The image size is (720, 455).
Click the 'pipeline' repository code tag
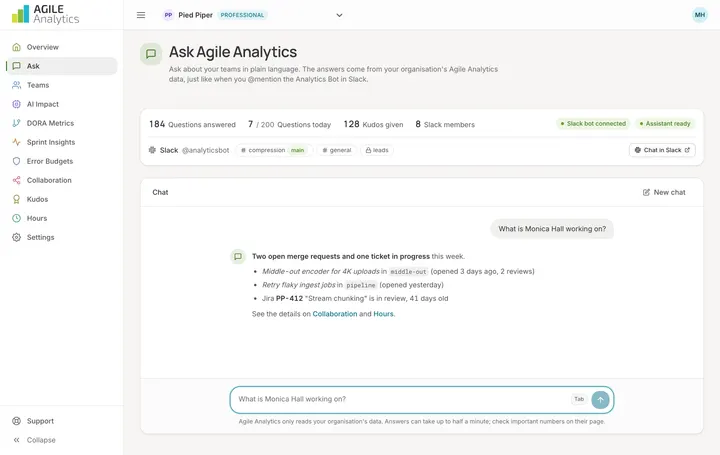[360, 285]
